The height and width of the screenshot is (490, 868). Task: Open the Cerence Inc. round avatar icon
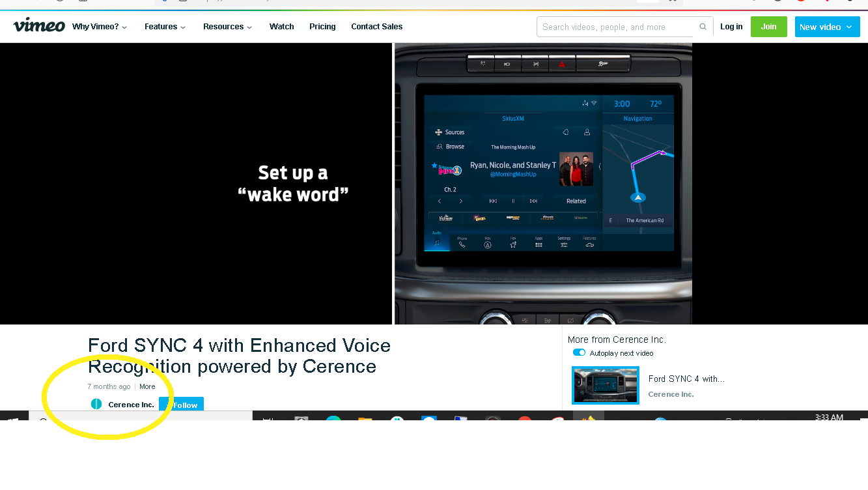pyautogui.click(x=96, y=404)
